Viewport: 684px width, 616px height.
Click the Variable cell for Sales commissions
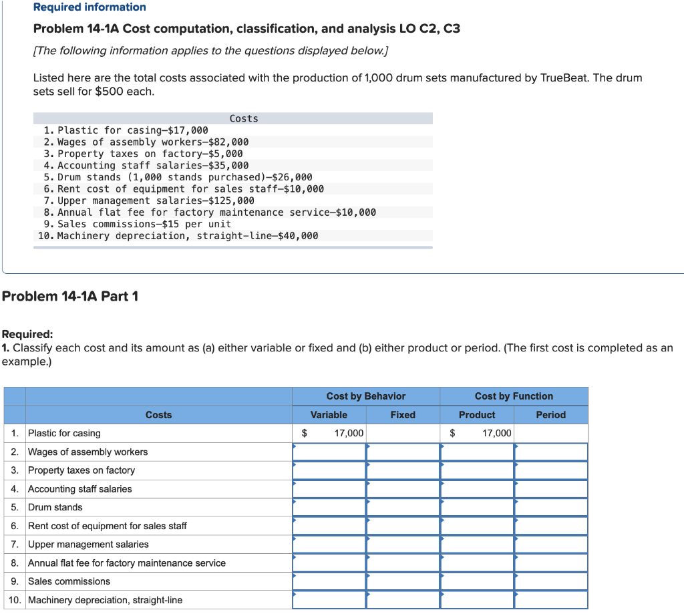(x=329, y=581)
